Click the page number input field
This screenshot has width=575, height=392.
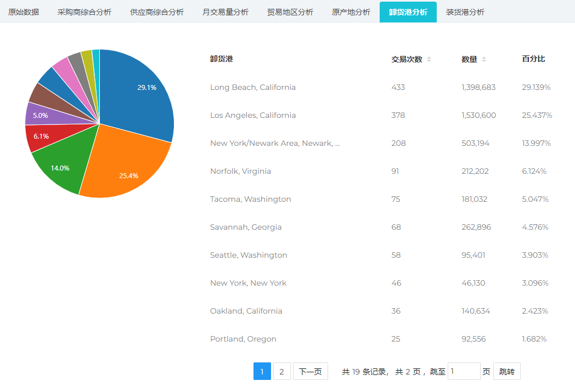click(x=464, y=372)
